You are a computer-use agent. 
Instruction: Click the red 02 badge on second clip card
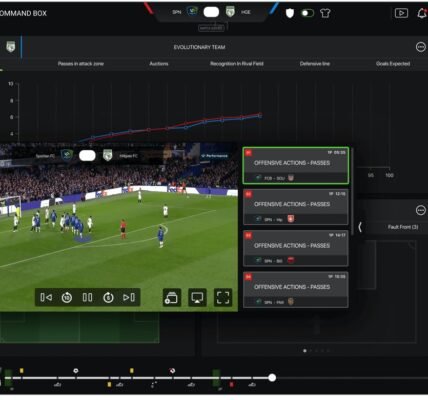coord(248,194)
